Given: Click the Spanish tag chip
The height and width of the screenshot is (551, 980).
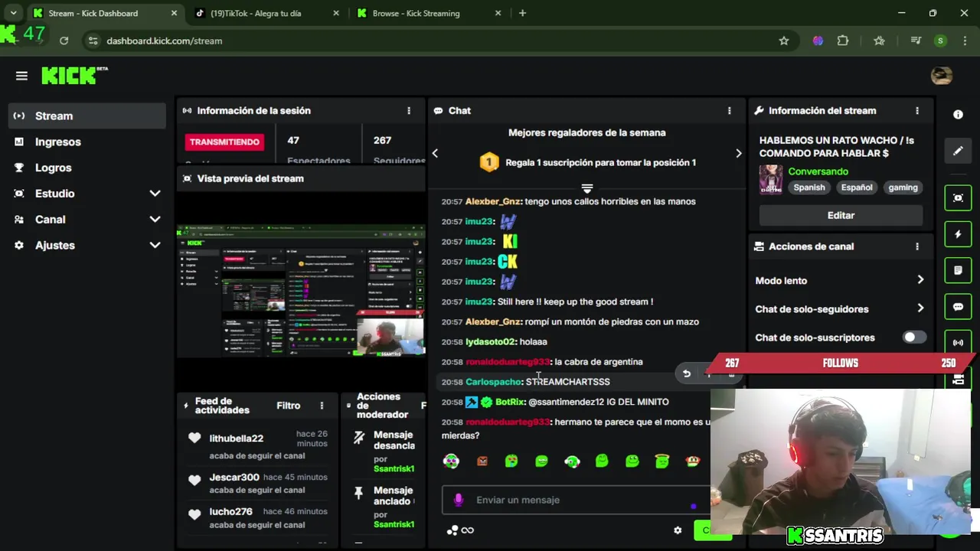Looking at the screenshot, I should pos(809,187).
